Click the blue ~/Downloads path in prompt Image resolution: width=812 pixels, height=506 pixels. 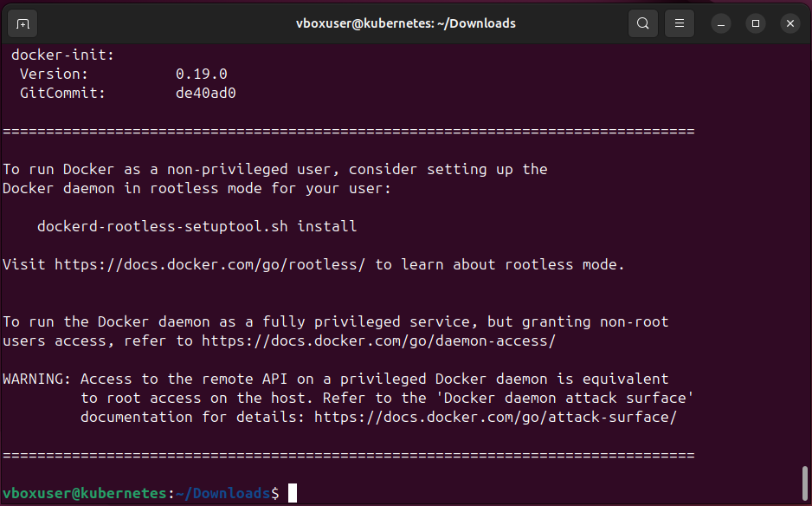(222, 493)
